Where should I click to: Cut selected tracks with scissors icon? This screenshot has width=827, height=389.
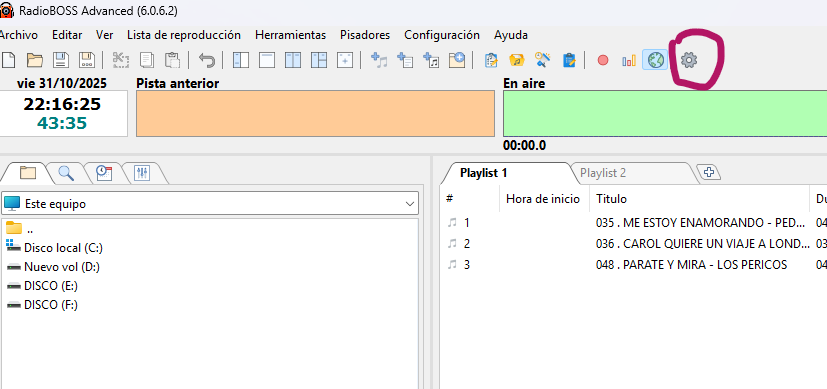point(121,60)
